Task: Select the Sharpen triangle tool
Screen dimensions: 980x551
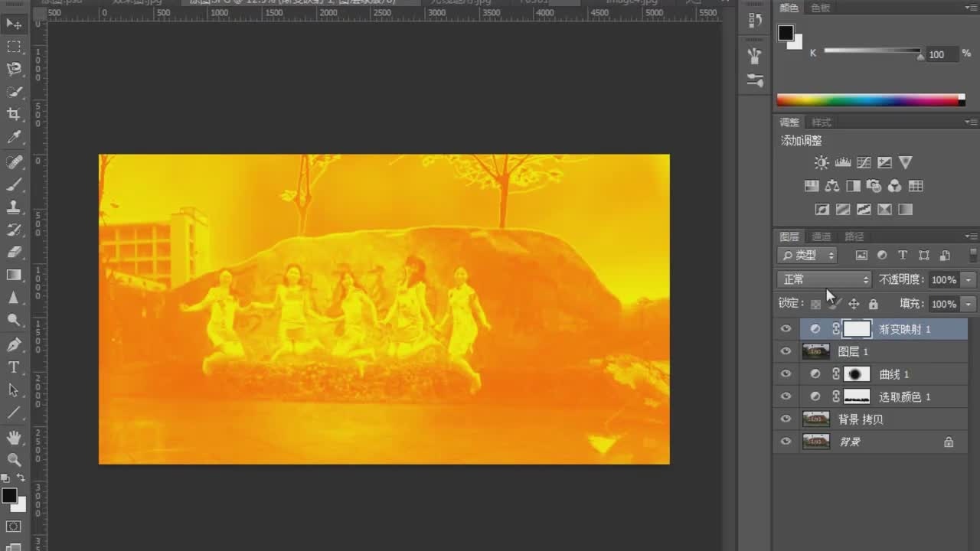Action: (x=14, y=298)
